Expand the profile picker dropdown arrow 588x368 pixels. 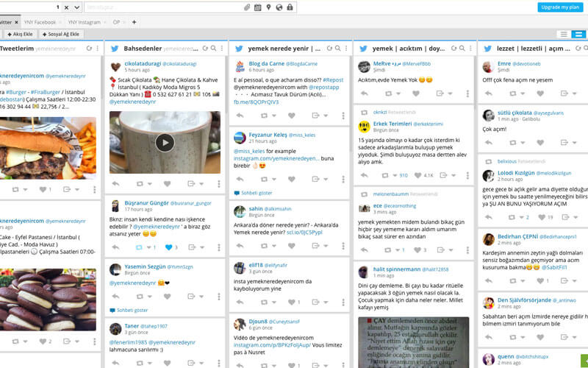[x=76, y=7]
